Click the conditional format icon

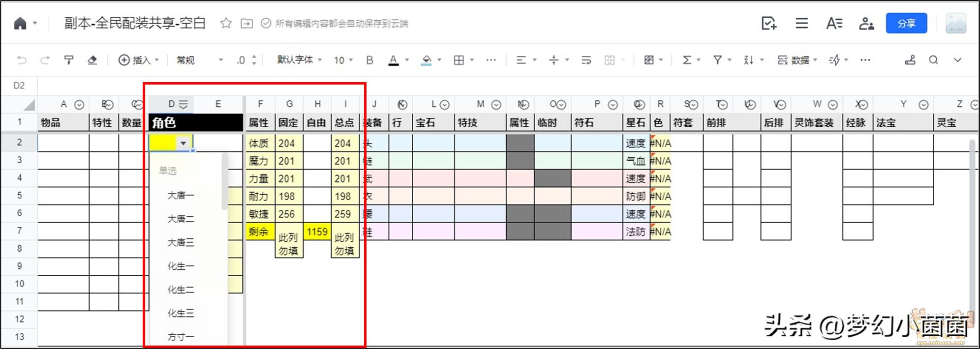(649, 60)
